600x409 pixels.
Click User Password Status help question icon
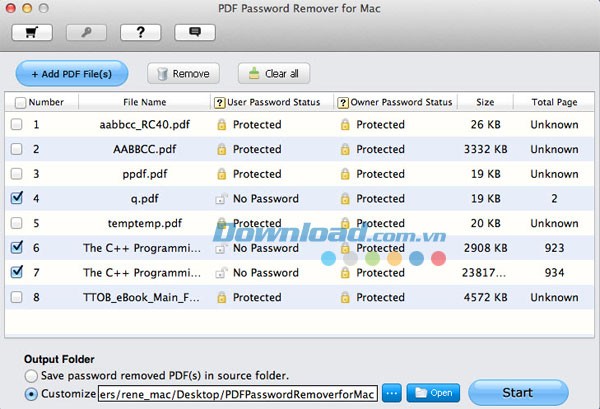coord(219,103)
